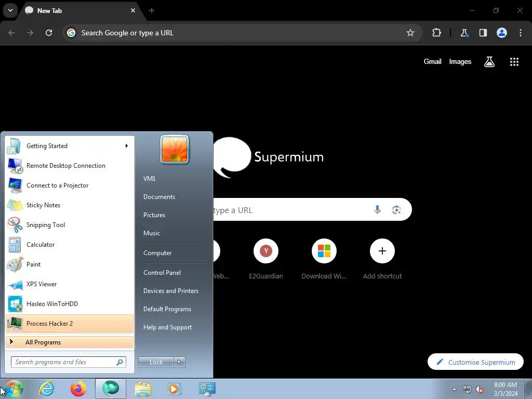Screen dimensions: 532x399
Task: Click the taskbar clock showing 8:00 AM
Action: 506,389
